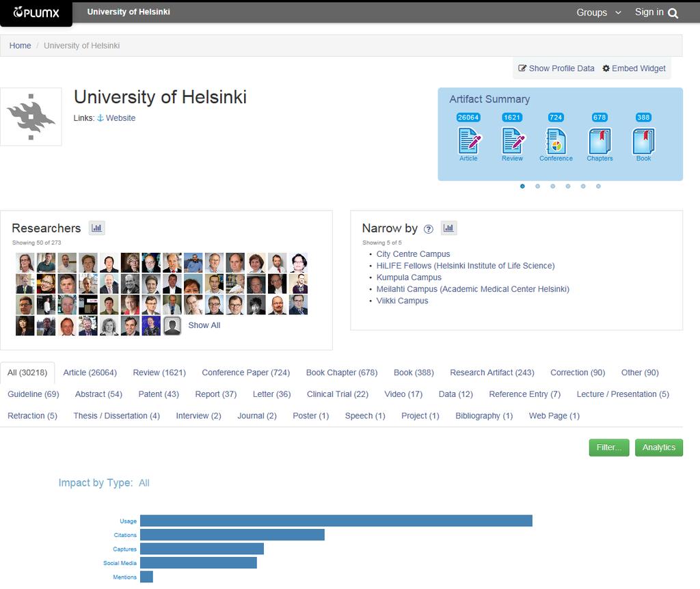Select the Thesis / Dissertation (4) tab
This screenshot has height=589, width=700.
click(116, 416)
